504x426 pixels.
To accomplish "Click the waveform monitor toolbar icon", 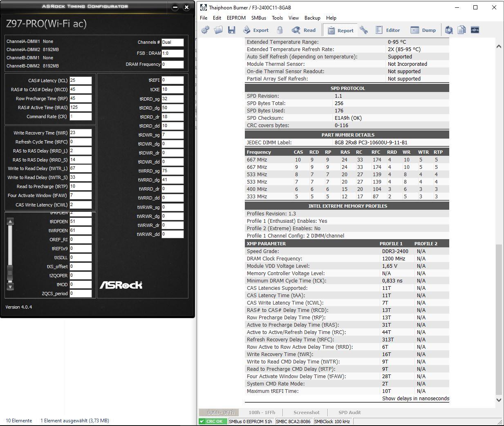I will (475, 30).
